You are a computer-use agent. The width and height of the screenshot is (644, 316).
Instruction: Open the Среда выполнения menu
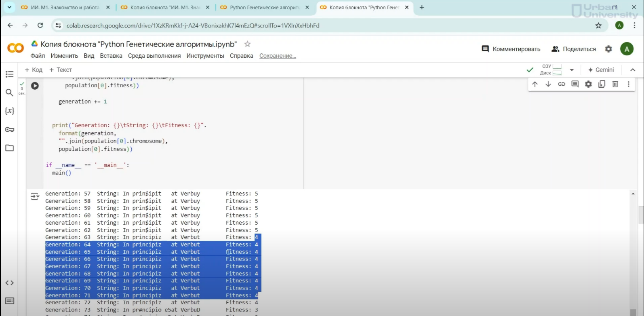point(154,56)
